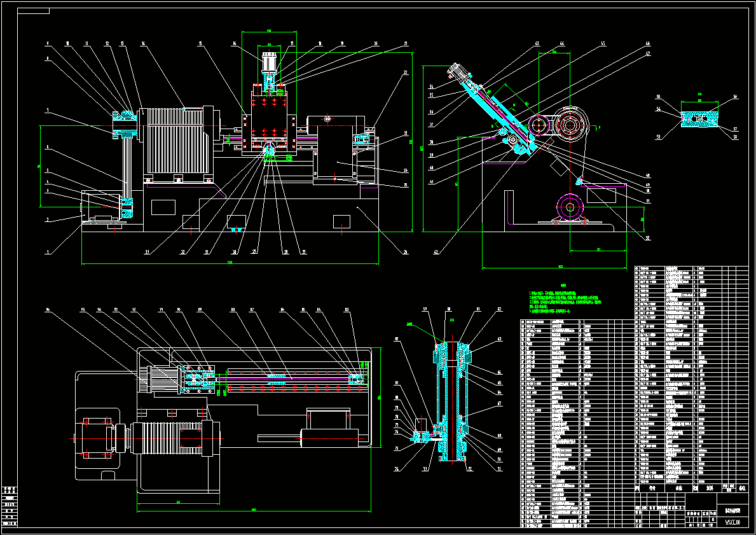The image size is (756, 535).
Task: Select part balloon number 52
Action: tap(648, 238)
